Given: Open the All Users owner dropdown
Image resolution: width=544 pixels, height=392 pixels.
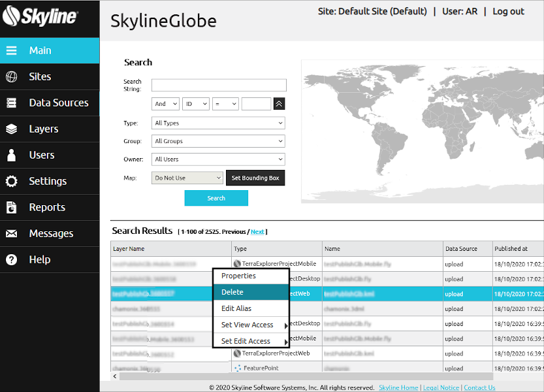Looking at the screenshot, I should pyautogui.click(x=218, y=159).
